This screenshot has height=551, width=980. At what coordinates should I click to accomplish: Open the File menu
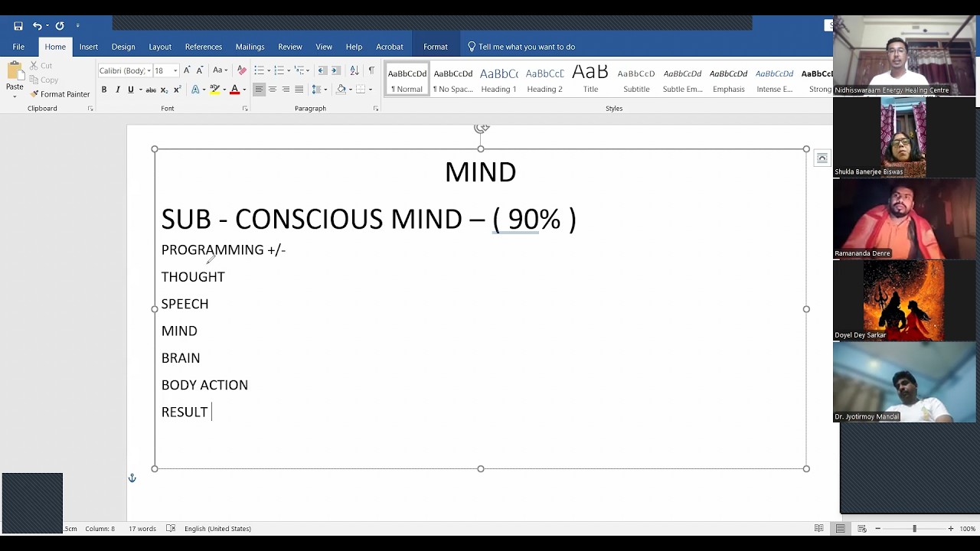point(18,47)
